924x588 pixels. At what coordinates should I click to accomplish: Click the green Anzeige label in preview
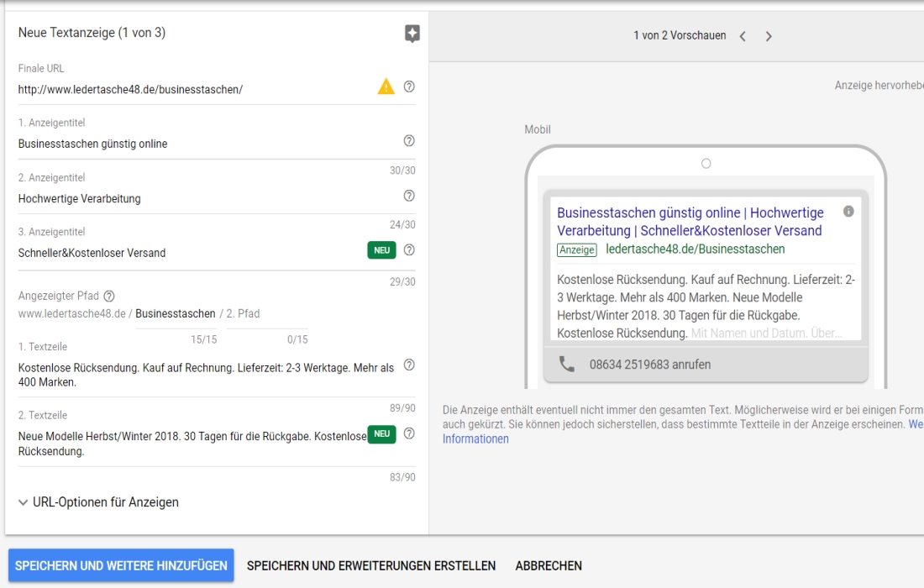coord(577,249)
